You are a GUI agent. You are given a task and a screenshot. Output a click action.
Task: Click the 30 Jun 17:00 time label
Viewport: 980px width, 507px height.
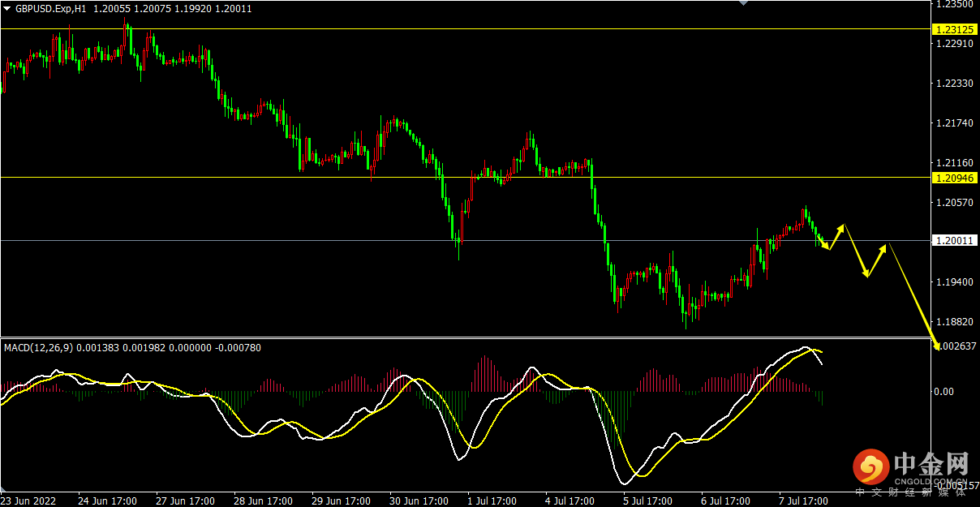point(419,501)
